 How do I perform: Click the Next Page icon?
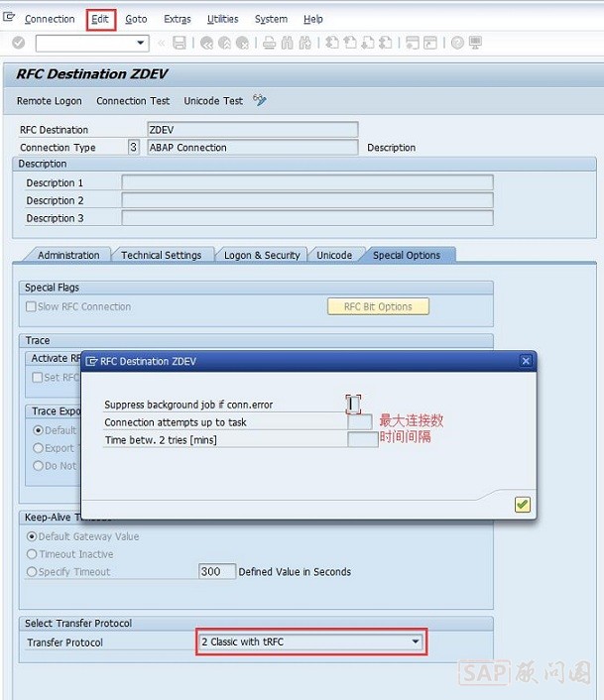click(x=368, y=43)
